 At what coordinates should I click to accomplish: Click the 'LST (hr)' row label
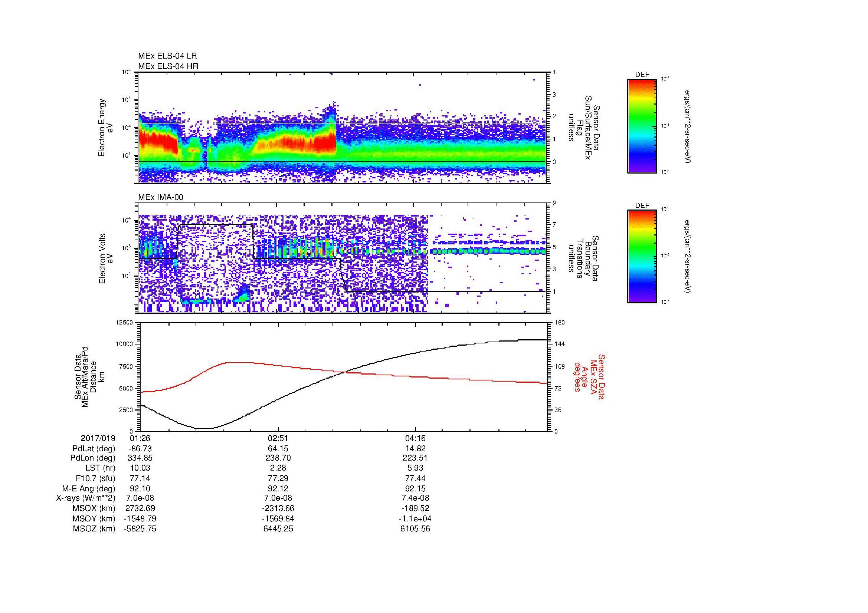click(100, 468)
